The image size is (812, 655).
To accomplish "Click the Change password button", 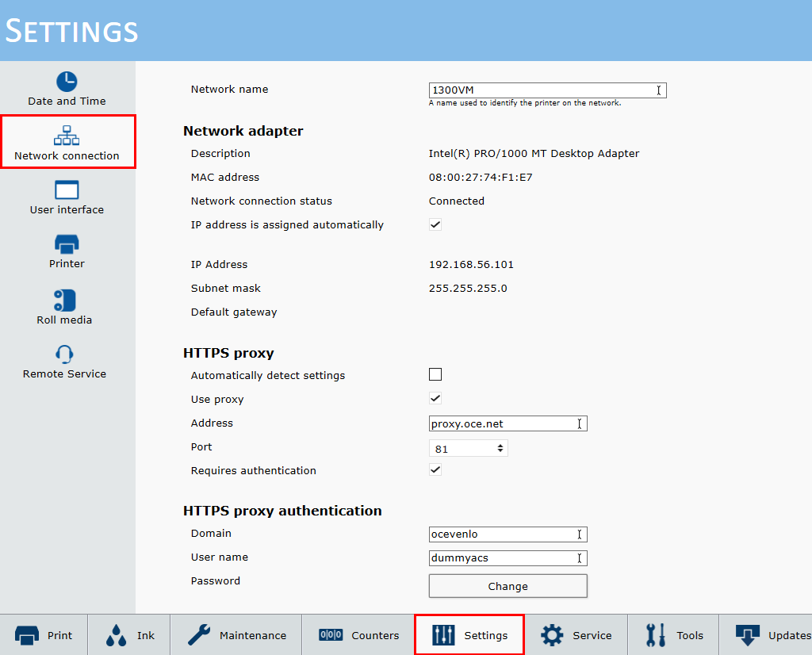I will tap(507, 586).
